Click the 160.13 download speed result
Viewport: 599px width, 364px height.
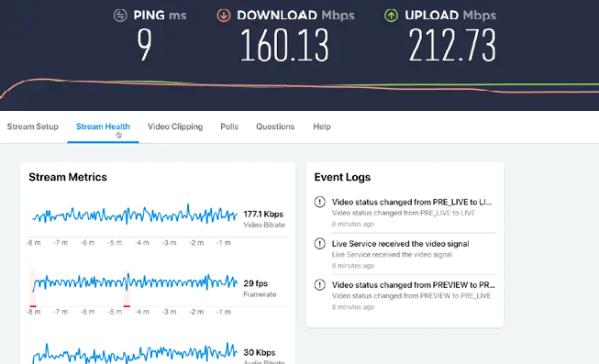pos(284,46)
